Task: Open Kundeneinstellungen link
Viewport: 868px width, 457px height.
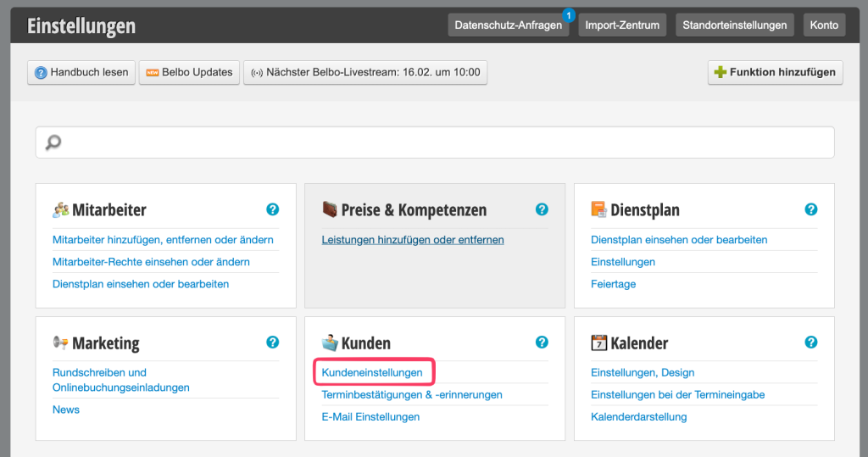Action: point(372,372)
